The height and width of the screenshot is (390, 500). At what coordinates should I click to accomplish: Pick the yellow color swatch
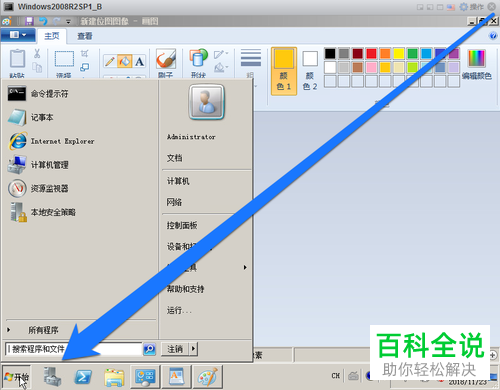pyautogui.click(x=399, y=53)
